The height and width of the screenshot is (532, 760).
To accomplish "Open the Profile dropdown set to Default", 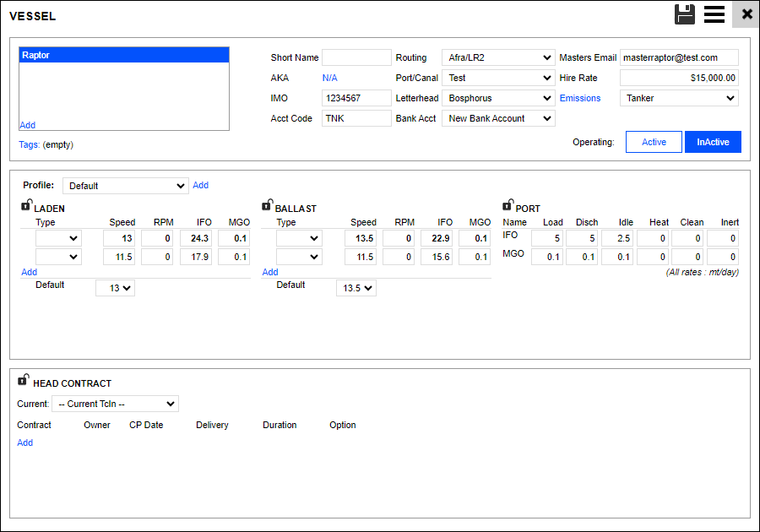I will 126,186.
